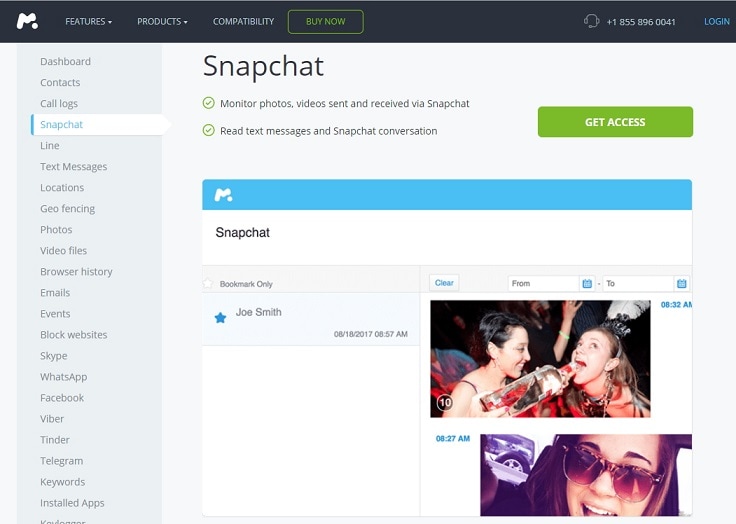
Task: Toggle the Bookmark Only star
Action: pyautogui.click(x=208, y=283)
